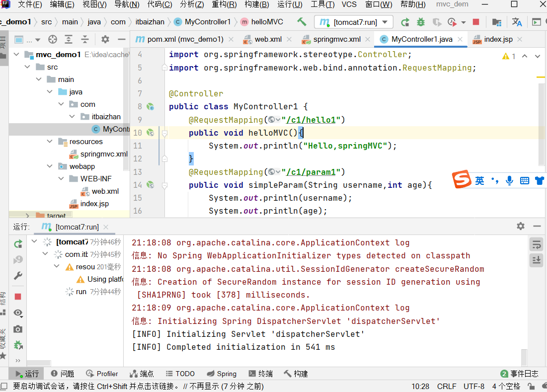547x392 pixels.
Task: Click MyController1 in the breadcrumb bar
Action: tap(208, 22)
